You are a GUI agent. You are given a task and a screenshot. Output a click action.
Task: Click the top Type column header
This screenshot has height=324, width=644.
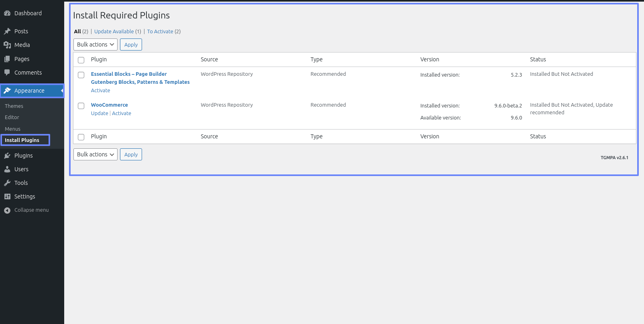[317, 59]
